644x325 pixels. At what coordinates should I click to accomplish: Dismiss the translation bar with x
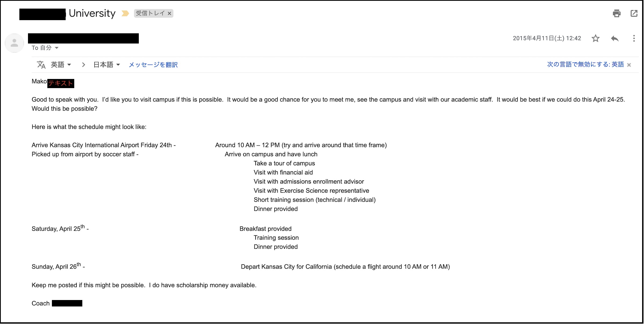629,65
